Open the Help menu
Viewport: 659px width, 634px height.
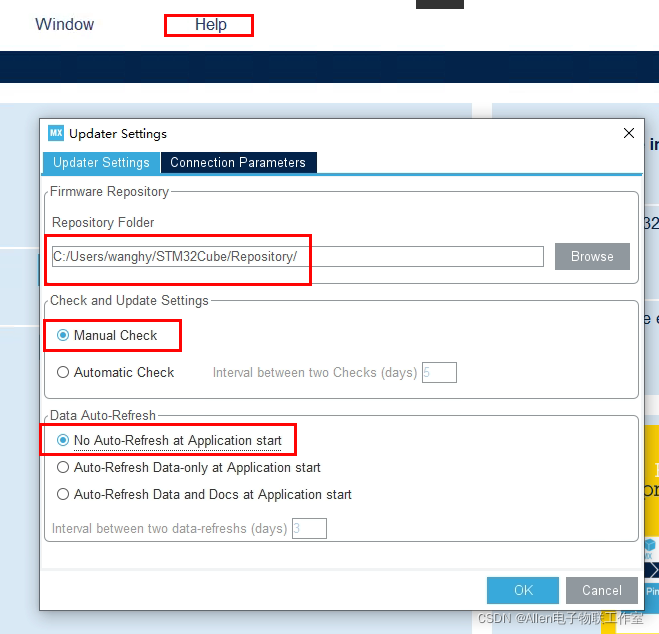tap(211, 24)
